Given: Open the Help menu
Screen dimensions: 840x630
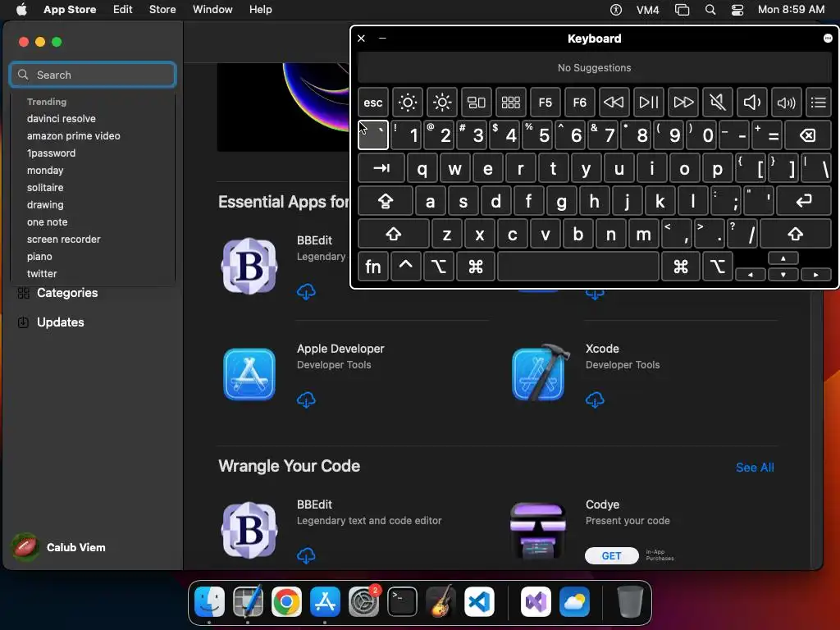Looking at the screenshot, I should click(x=260, y=9).
